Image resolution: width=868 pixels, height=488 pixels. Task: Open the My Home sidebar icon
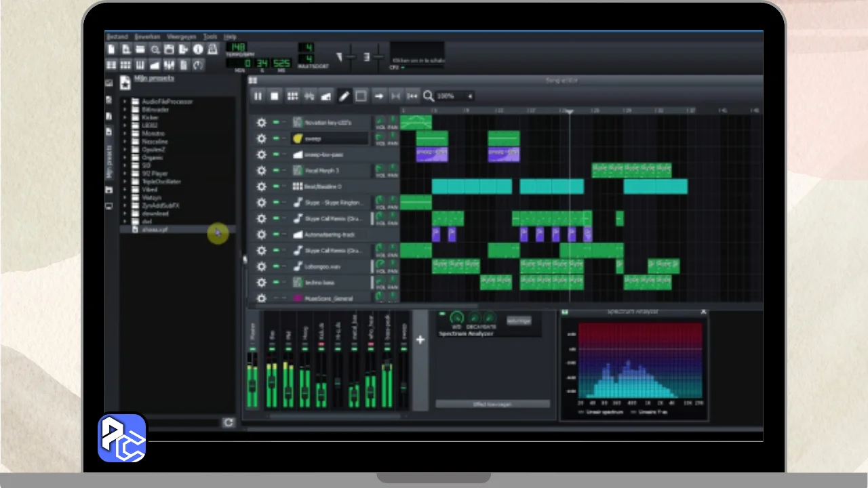click(109, 190)
